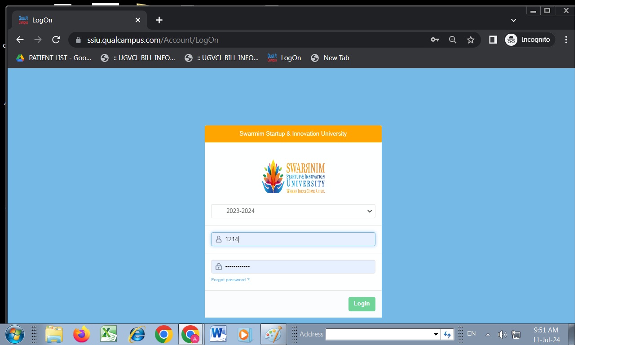Image resolution: width=644 pixels, height=345 pixels.
Task: Bookmark this page with star icon
Action: 471,40
